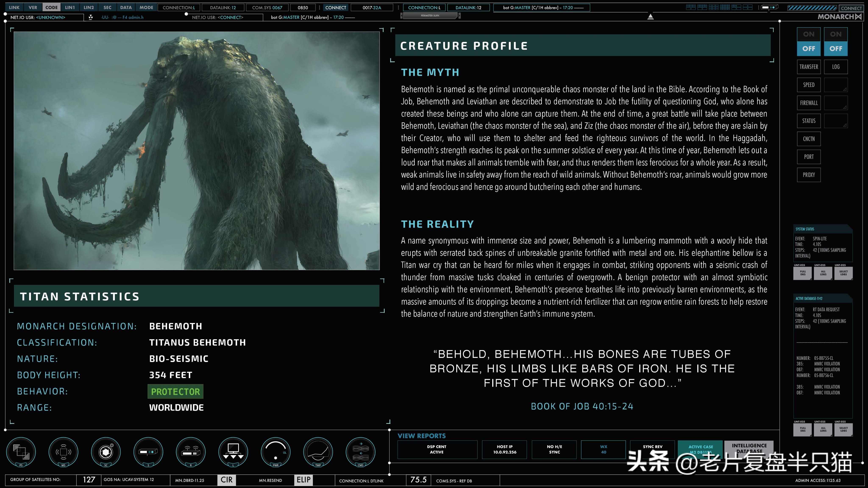Select the R wireless router icon
The image size is (868, 488).
click(191, 452)
